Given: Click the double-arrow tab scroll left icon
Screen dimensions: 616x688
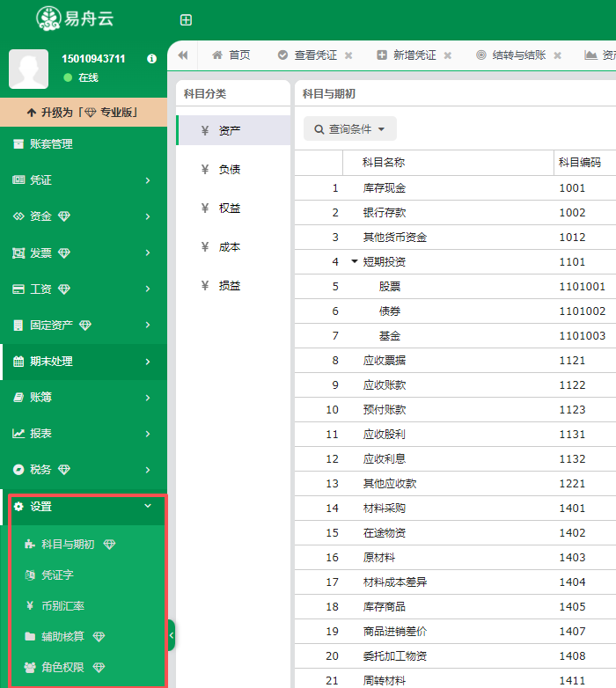Looking at the screenshot, I should click(x=183, y=55).
